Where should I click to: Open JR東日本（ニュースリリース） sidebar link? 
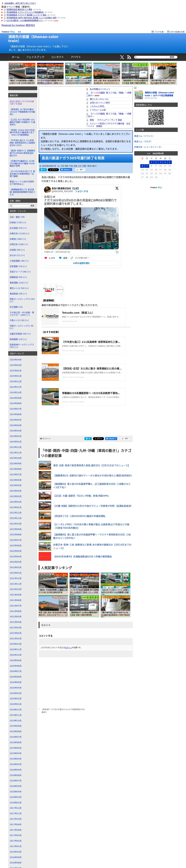(148, 147)
